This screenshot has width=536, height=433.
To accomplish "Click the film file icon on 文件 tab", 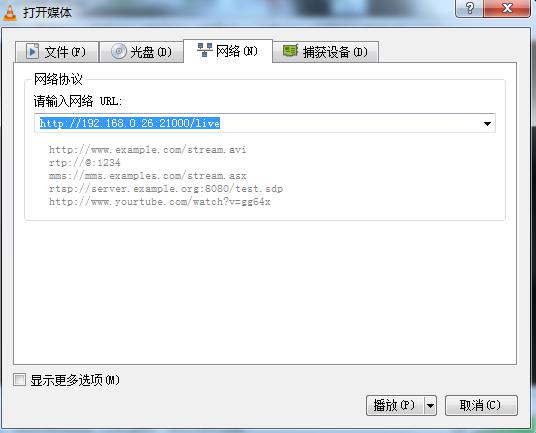I will tap(32, 52).
